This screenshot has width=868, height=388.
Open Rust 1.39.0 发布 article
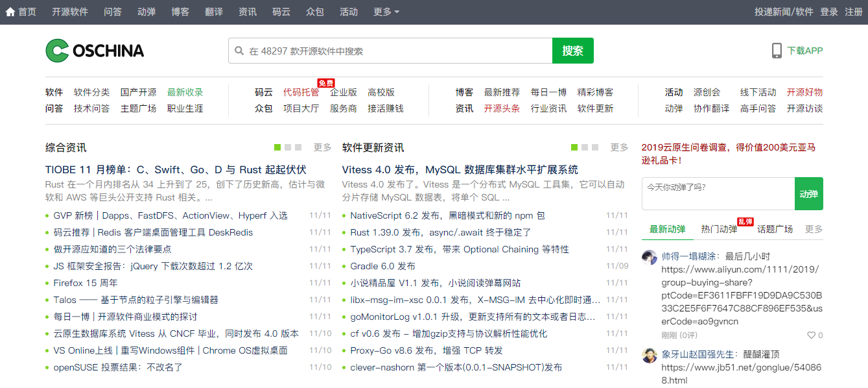441,232
